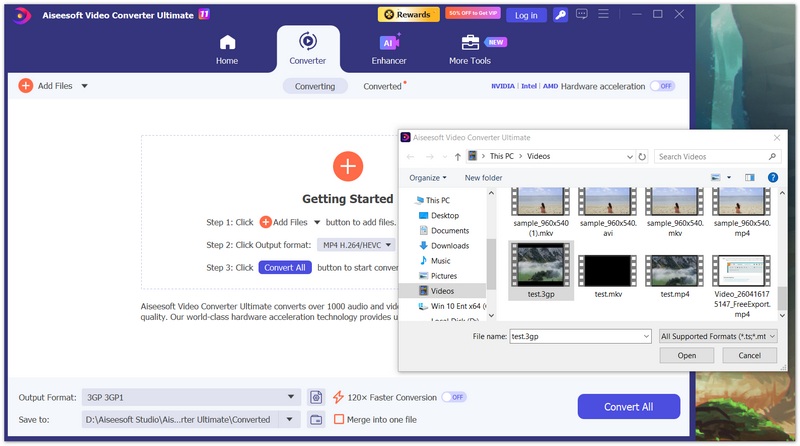Select the Video_260416175147_FreeExport.mp4 file

pyautogui.click(x=742, y=287)
